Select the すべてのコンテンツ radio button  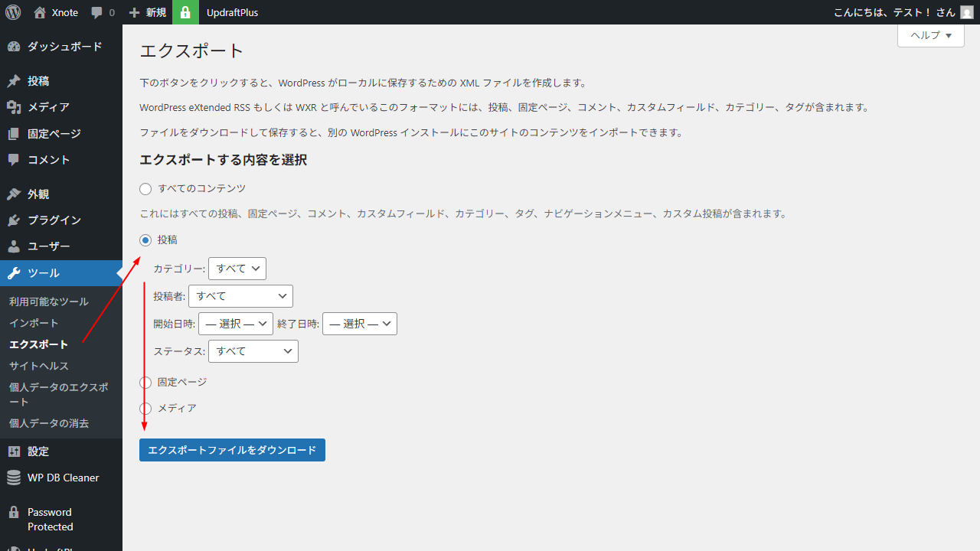point(145,188)
